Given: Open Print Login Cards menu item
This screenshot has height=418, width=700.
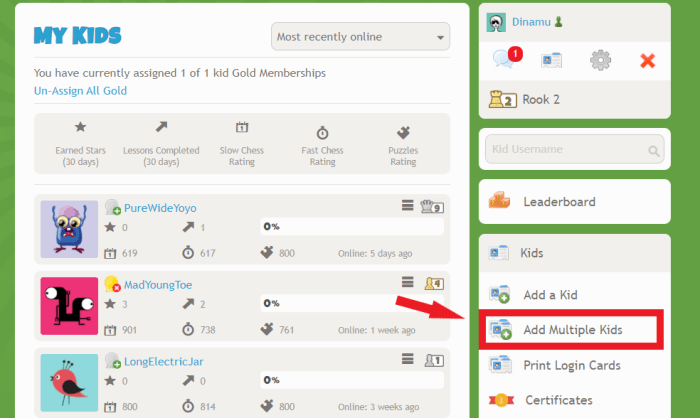Looking at the screenshot, I should click(x=571, y=365).
